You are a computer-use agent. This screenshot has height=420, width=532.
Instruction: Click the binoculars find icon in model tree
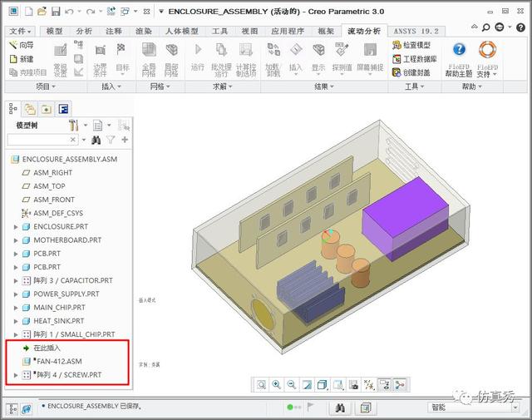pyautogui.click(x=96, y=140)
